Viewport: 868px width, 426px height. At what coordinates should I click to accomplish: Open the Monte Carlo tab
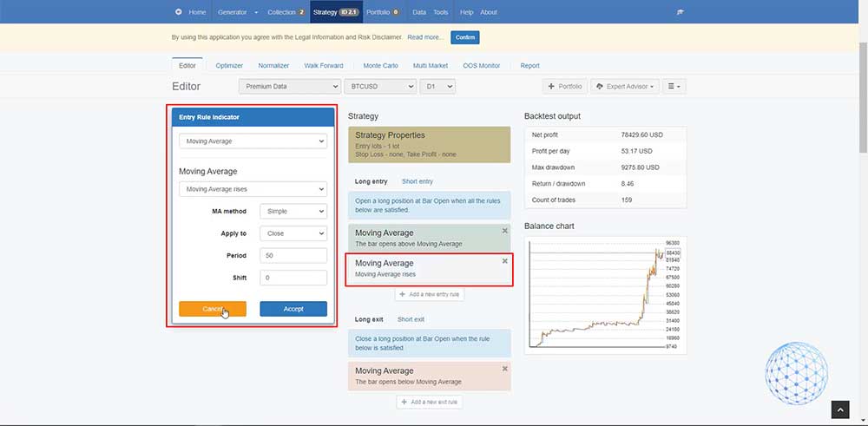click(378, 66)
